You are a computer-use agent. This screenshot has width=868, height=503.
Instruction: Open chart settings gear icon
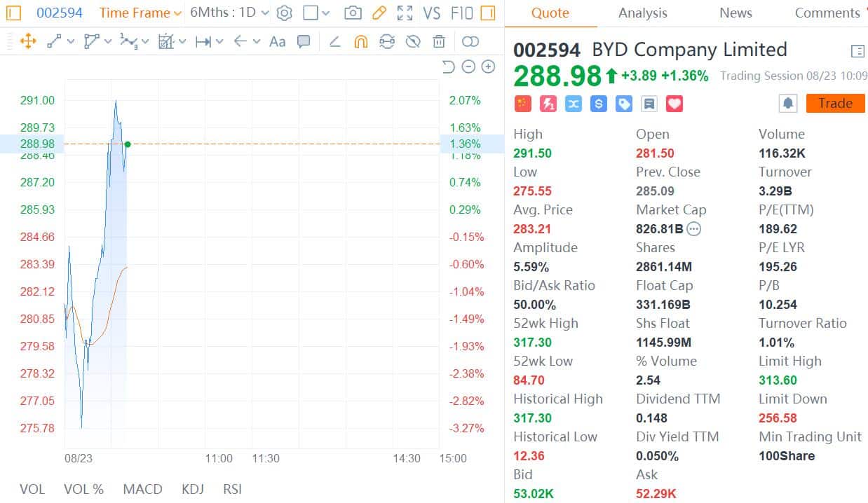click(x=284, y=13)
